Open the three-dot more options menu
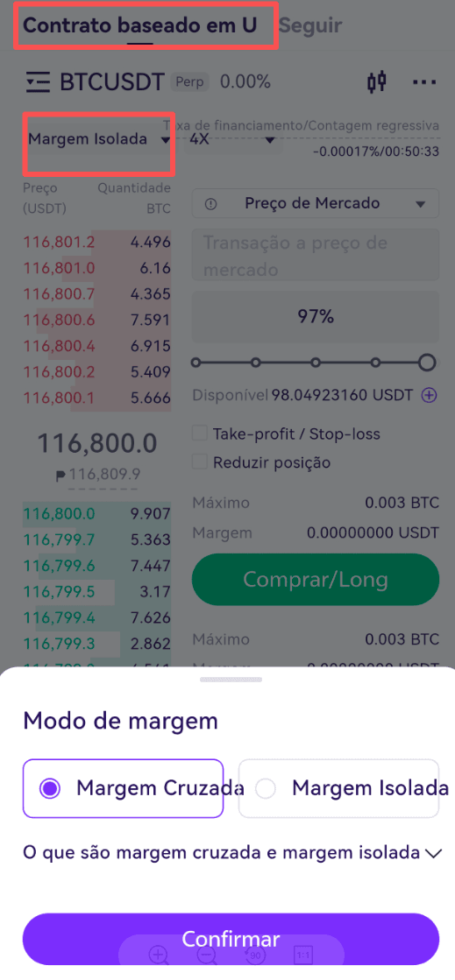The image size is (455, 980). [x=424, y=81]
